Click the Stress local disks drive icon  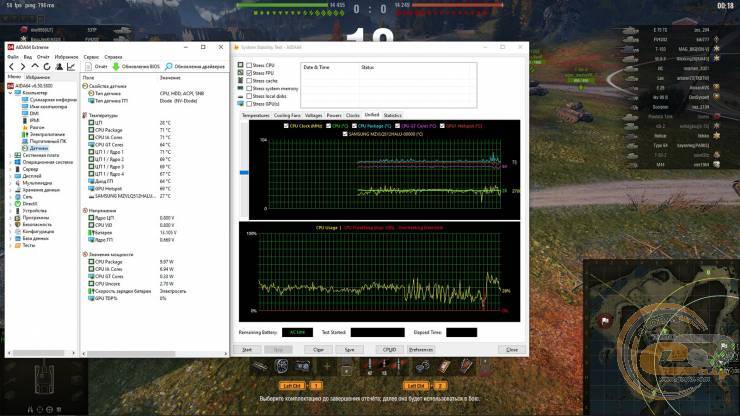tap(241, 96)
